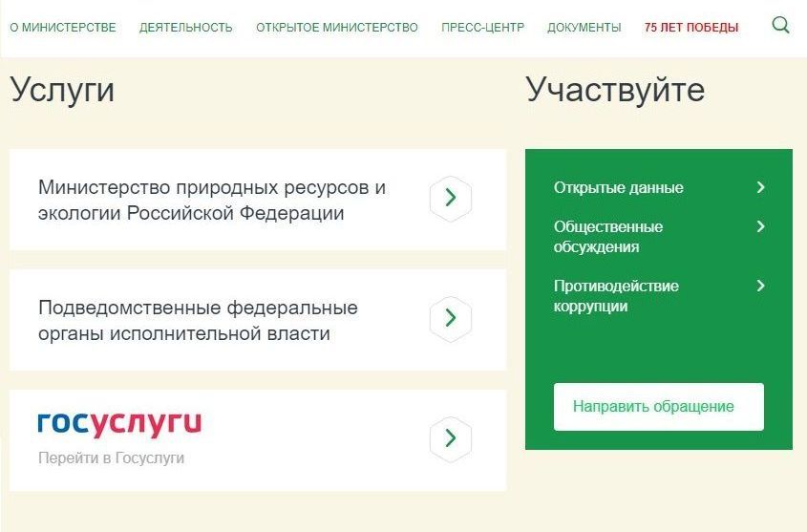
Task: Open the Общественные обсуждения link
Action: pos(608,237)
